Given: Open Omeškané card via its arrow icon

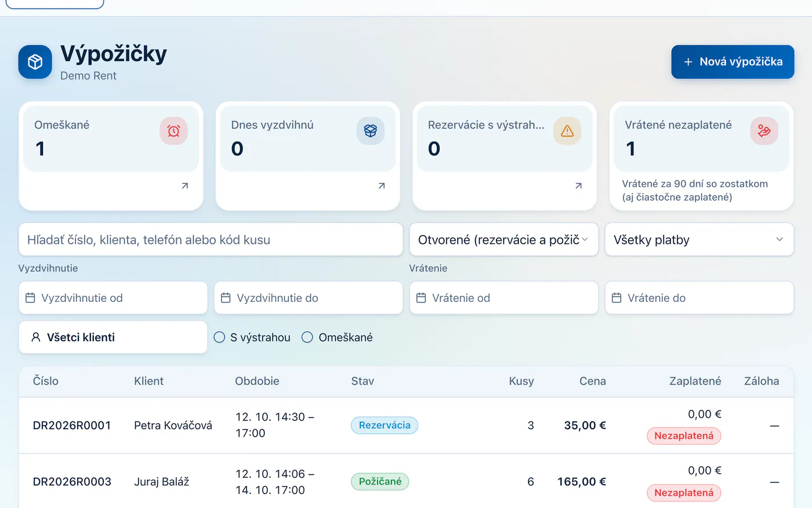Looking at the screenshot, I should click(185, 186).
